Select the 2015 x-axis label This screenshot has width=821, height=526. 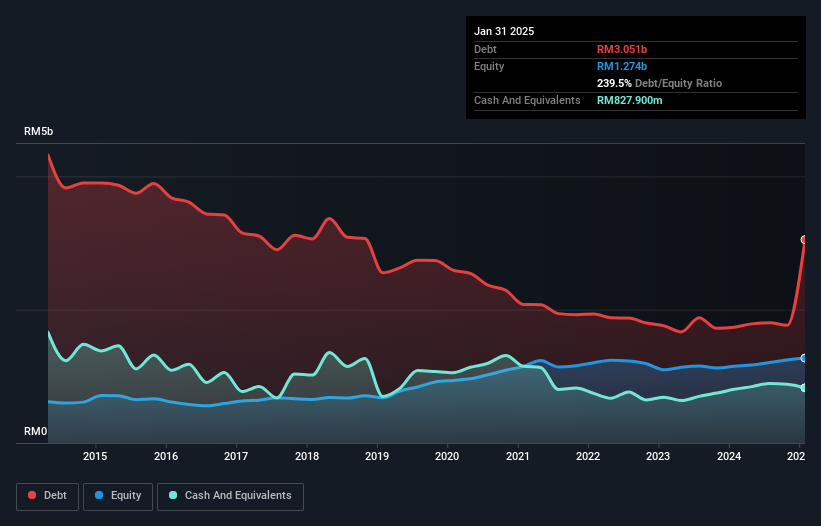click(x=95, y=456)
